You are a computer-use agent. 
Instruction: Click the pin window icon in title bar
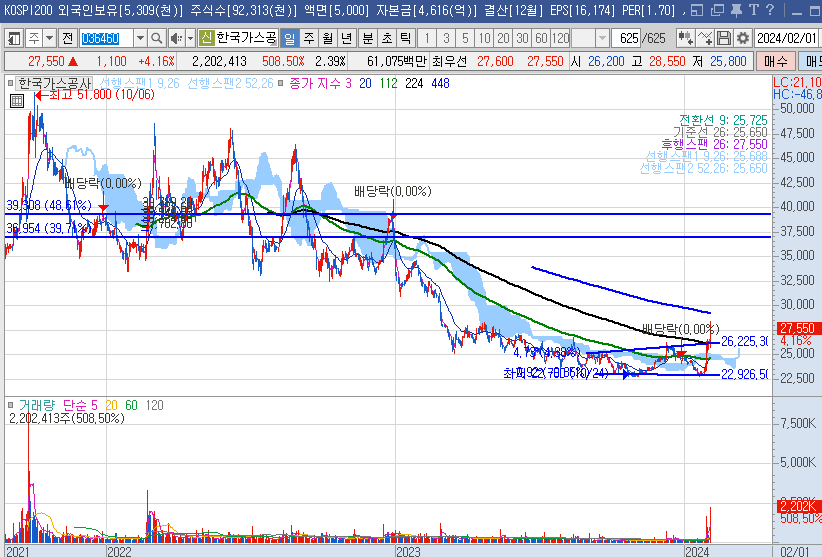736,10
